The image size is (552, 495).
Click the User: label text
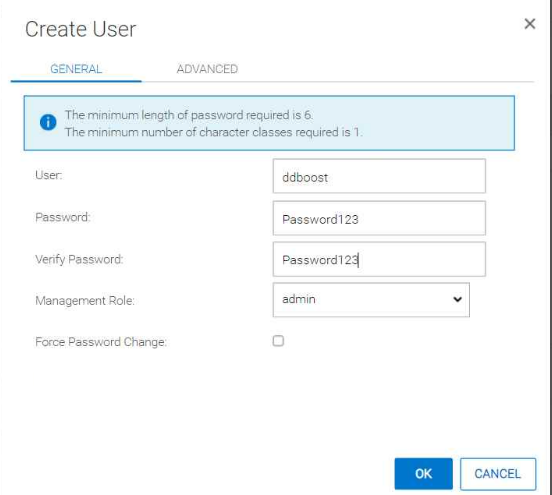click(x=49, y=175)
